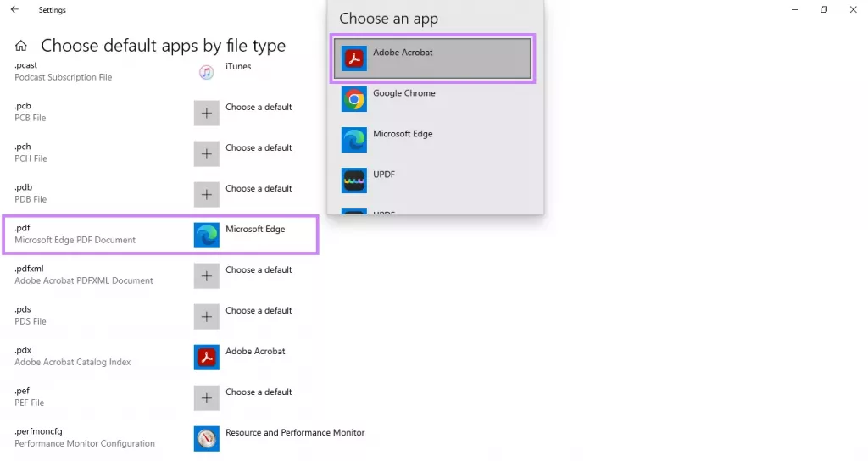868x461 pixels.
Task: Choose UPDF from the app list
Action: [x=432, y=181]
